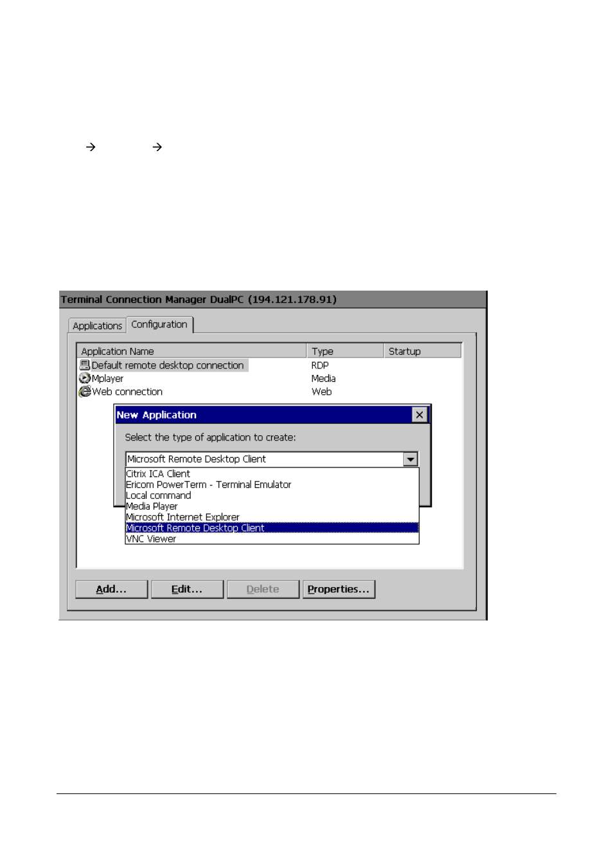The image size is (613, 868).
Task: Choose Ericom PowerTerm - Terminal Emulator option
Action: [272, 485]
